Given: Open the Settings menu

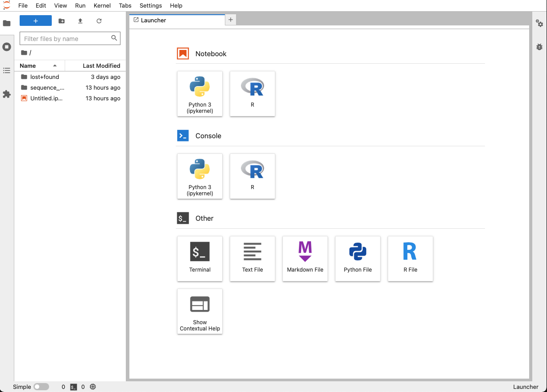Looking at the screenshot, I should [x=150, y=5].
